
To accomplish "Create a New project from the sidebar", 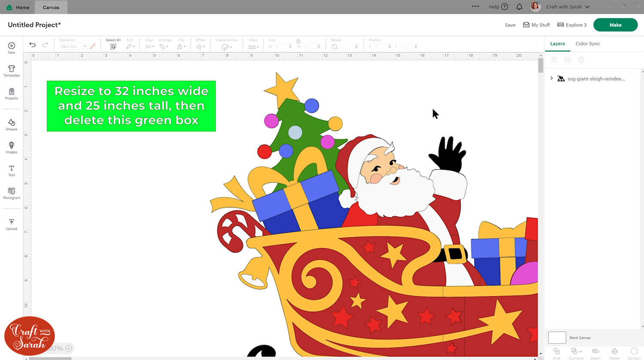I will pyautogui.click(x=12, y=48).
